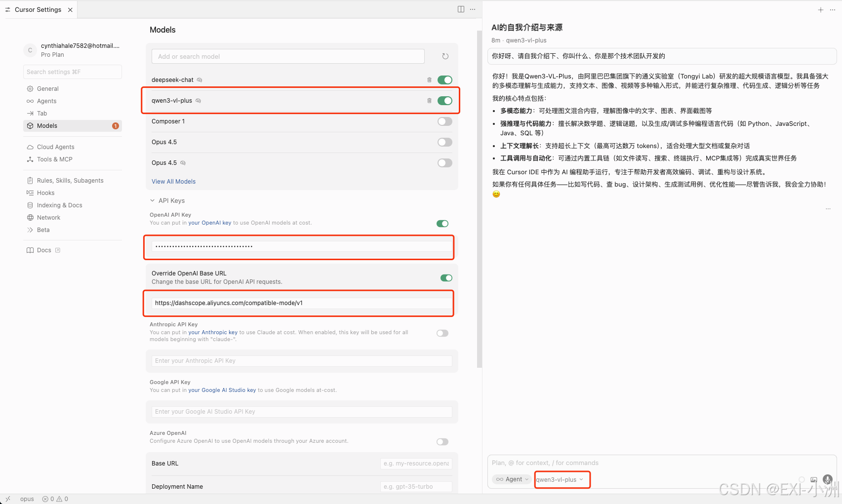Open the qwen3-vl-plus model selector dropdown
The height and width of the screenshot is (504, 842).
tap(560, 479)
